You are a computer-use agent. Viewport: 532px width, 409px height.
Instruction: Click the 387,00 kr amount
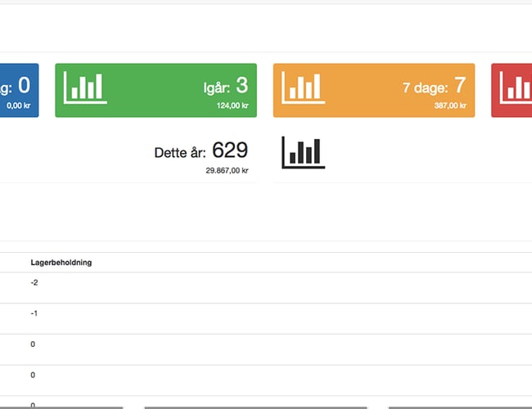(451, 106)
